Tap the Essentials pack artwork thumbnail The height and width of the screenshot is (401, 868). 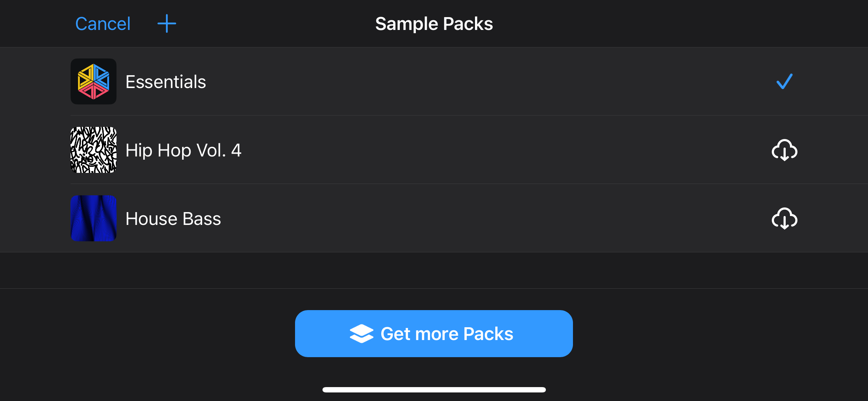tap(93, 81)
